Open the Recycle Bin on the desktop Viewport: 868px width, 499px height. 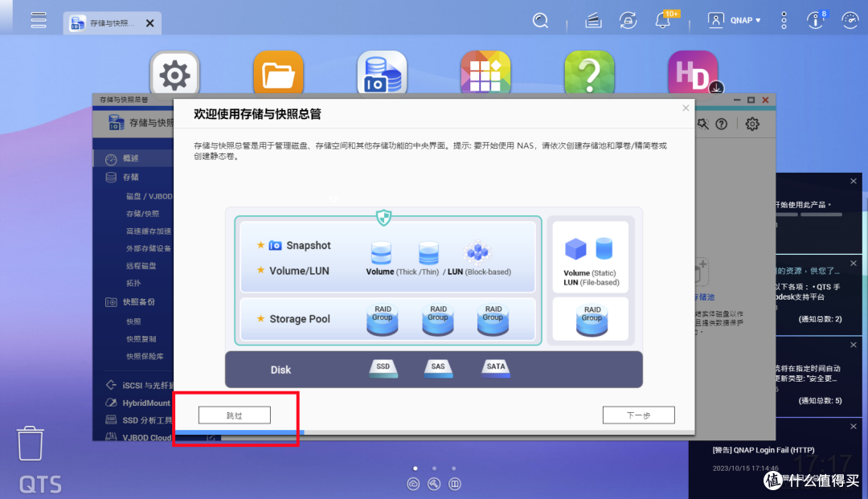[x=30, y=443]
